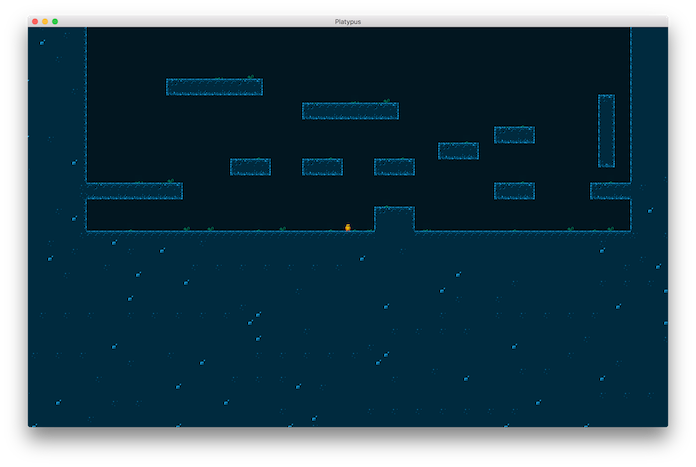Click the floor grass tuft closest to the player
Image resolution: width=696 pixels, height=467 pixels.
[x=283, y=229]
